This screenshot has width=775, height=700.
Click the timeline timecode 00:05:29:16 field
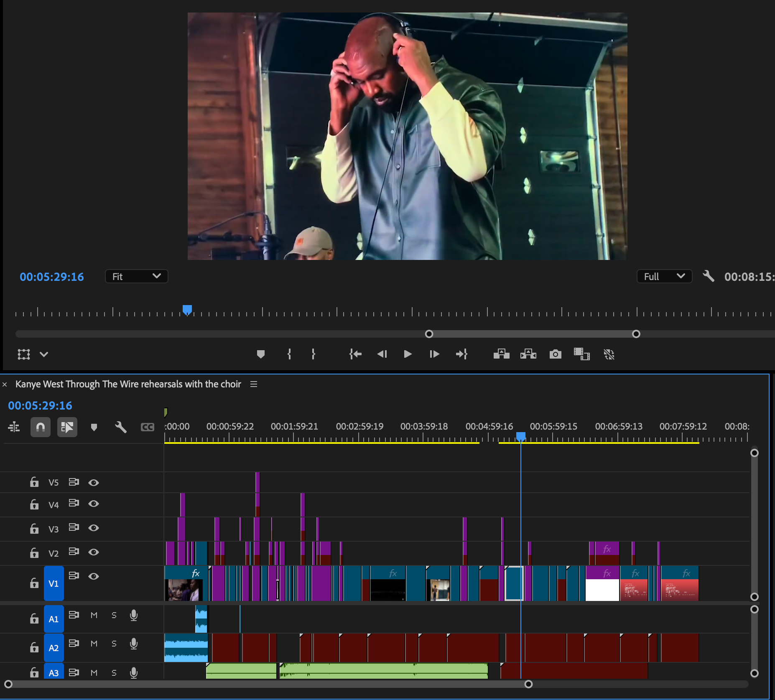[x=40, y=406]
